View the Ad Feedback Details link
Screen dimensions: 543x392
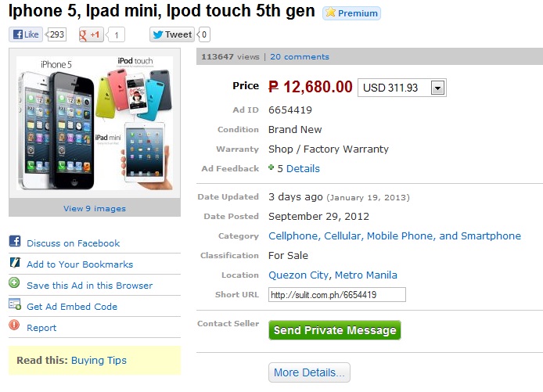(303, 168)
